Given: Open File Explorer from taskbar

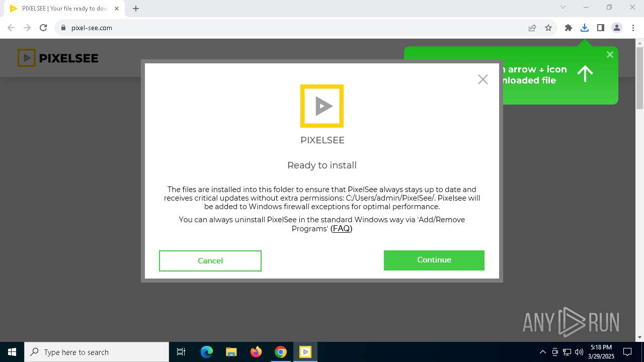Looking at the screenshot, I should click(231, 352).
